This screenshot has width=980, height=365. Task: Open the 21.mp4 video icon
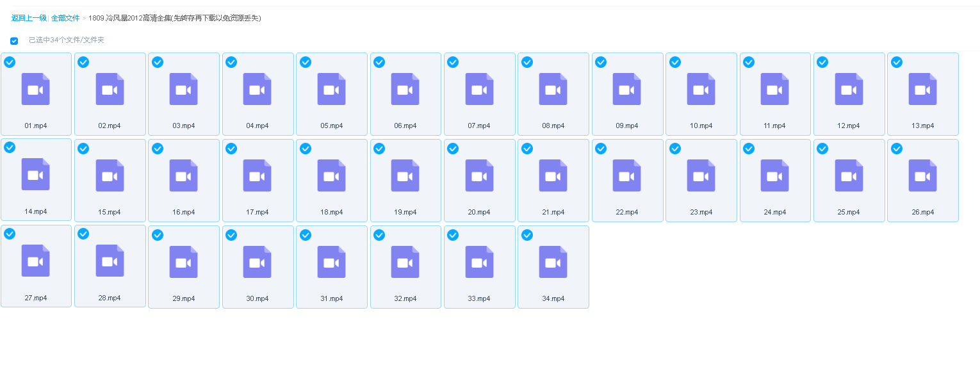(553, 175)
